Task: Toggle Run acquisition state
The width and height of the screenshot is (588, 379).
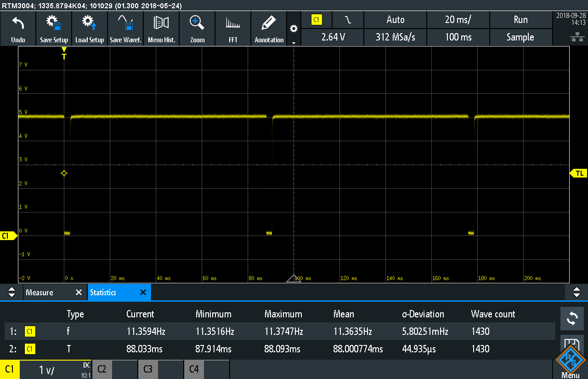Action: pyautogui.click(x=520, y=20)
